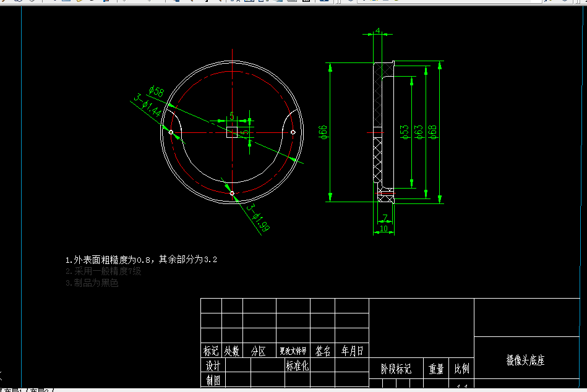The image size is (587, 392).
Task: Select note 3 '制品为黑色'
Action: 92,283
